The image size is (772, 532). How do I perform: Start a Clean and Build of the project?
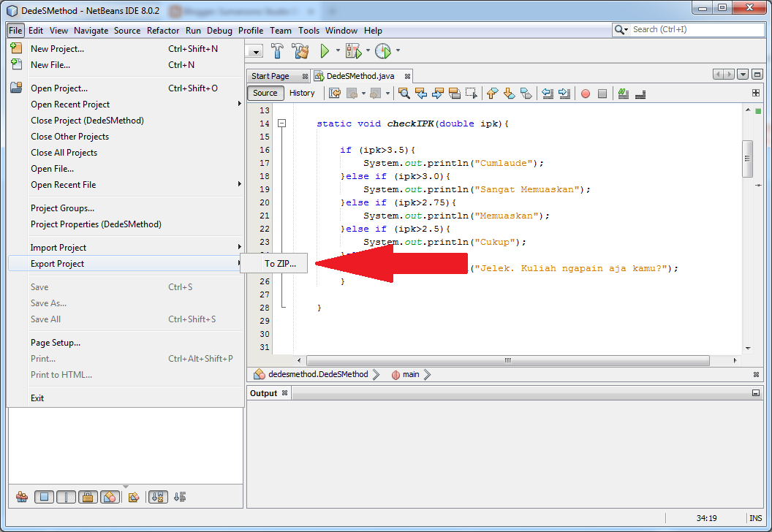[301, 51]
